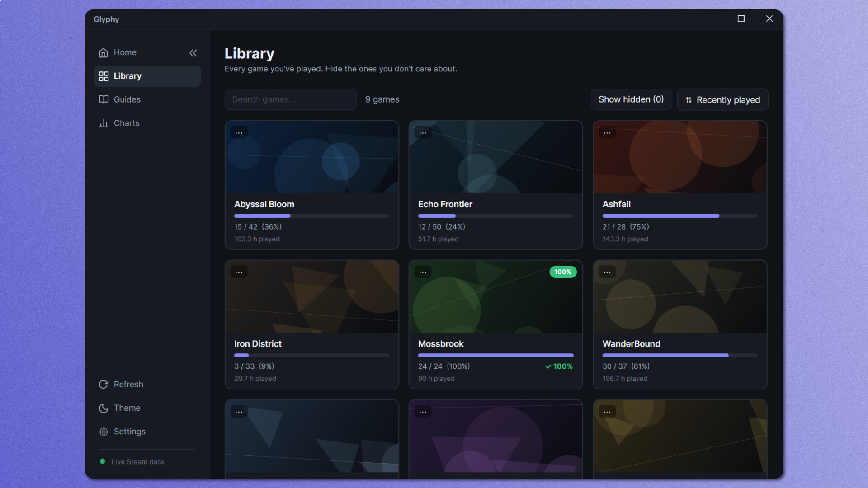868x488 pixels.
Task: Click the WanderBound game title
Action: 631,344
